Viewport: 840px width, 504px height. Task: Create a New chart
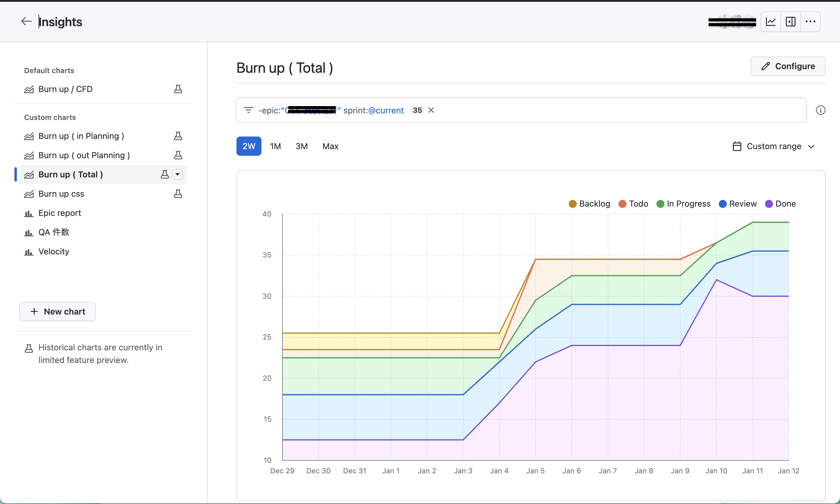point(57,312)
